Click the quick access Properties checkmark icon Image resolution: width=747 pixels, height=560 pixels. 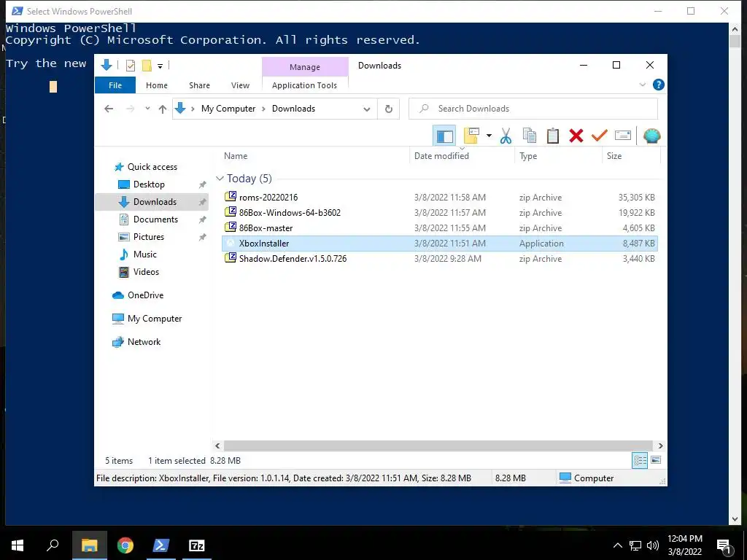point(130,66)
